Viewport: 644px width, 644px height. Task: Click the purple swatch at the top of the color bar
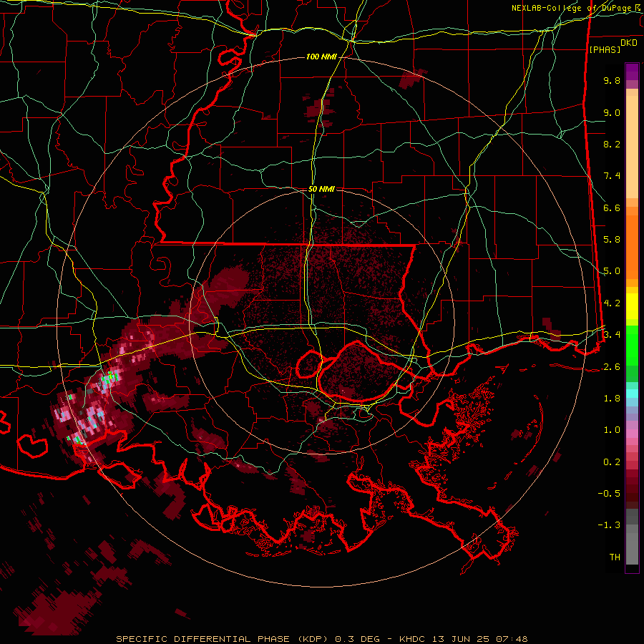(632, 72)
